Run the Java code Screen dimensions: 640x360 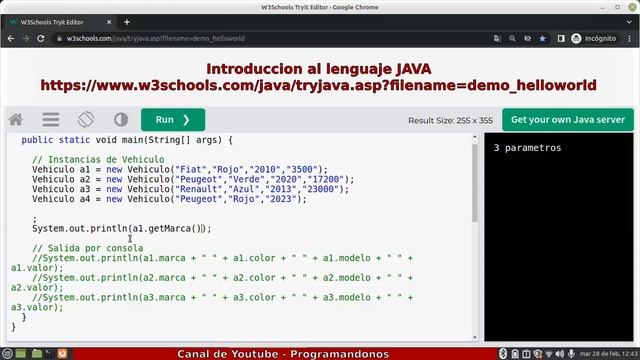[x=173, y=120]
